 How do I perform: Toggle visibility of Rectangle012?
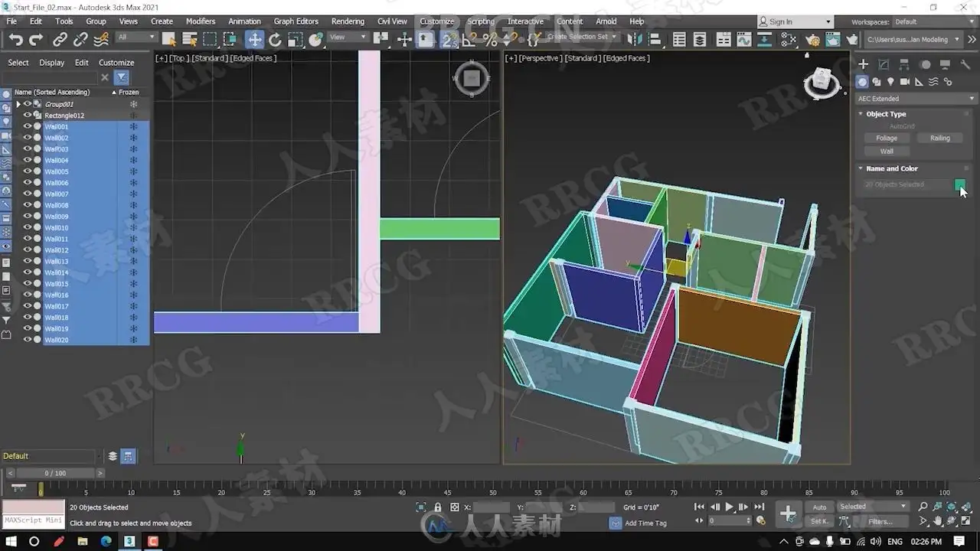28,116
